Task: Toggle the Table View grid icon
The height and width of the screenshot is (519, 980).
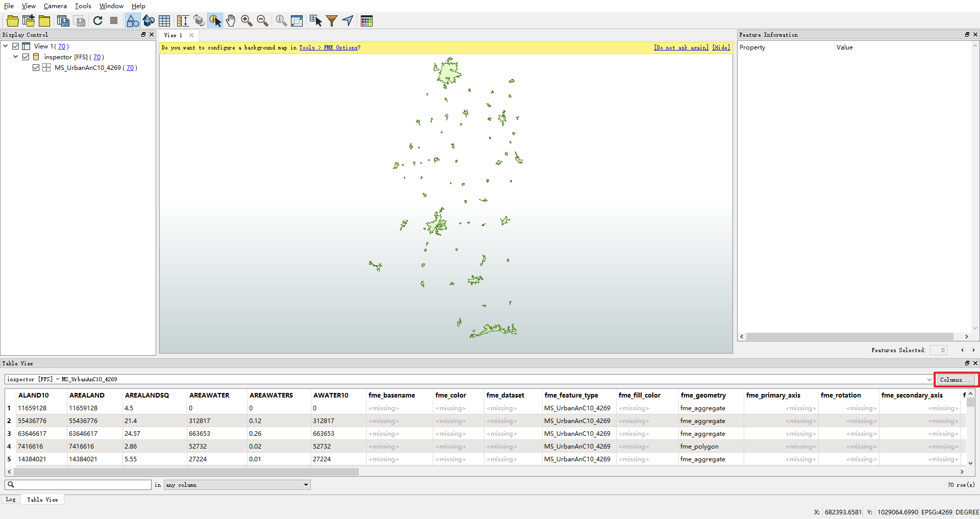Action: click(x=164, y=21)
